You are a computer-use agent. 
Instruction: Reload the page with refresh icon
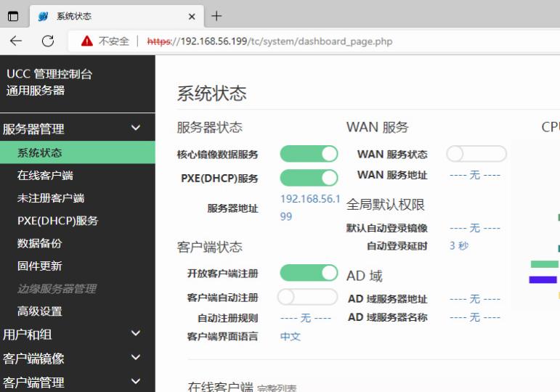[x=48, y=41]
